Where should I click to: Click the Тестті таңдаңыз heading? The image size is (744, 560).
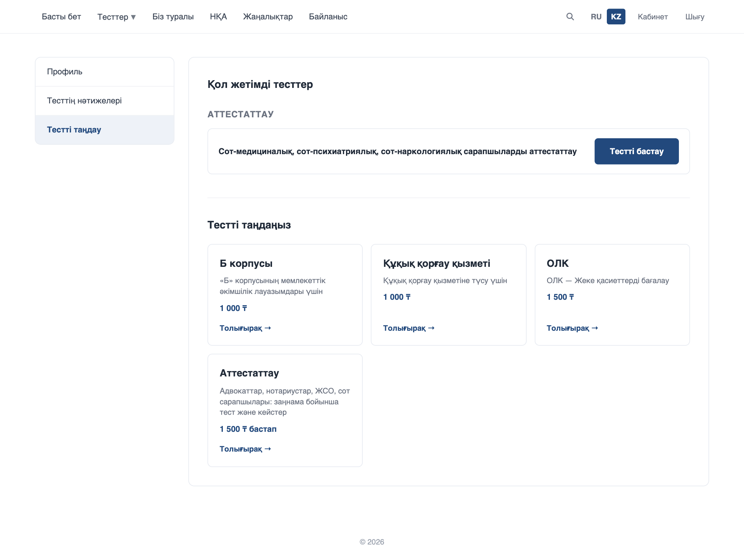point(249,225)
